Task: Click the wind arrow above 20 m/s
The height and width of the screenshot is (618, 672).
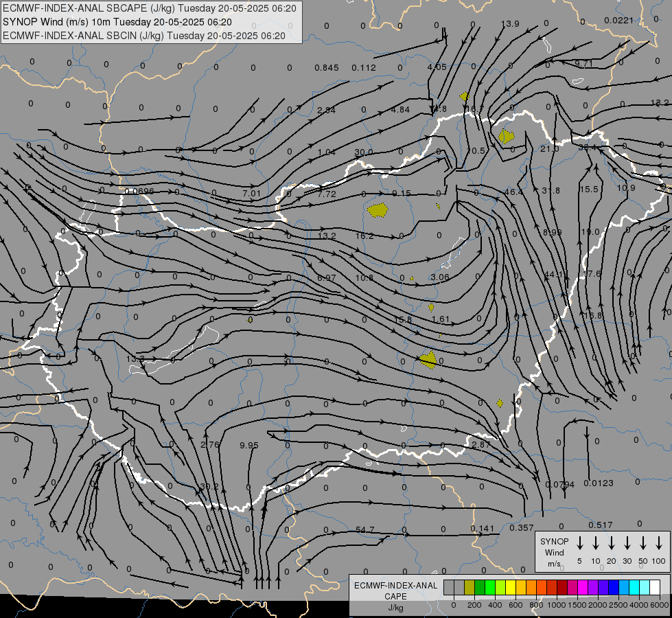Action: 612,543
